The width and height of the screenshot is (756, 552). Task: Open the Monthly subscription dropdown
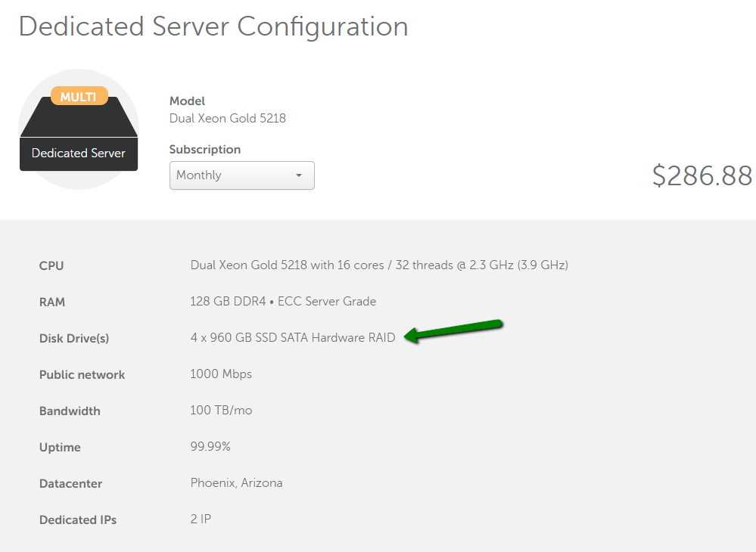click(x=241, y=175)
